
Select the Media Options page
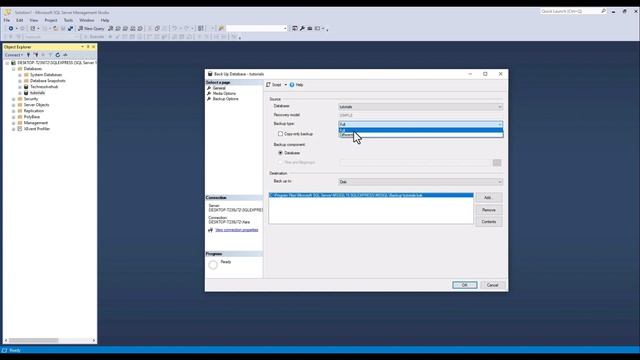click(x=224, y=93)
